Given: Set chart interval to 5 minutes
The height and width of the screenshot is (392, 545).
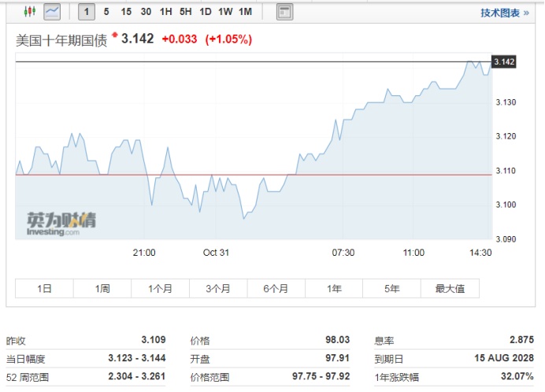Looking at the screenshot, I should pos(106,12).
